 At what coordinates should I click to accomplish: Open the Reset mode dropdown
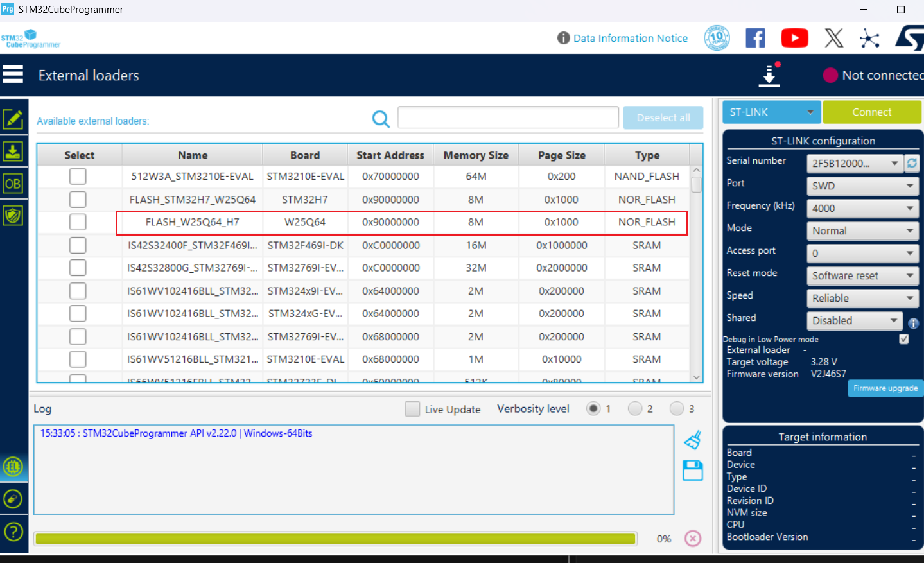pyautogui.click(x=862, y=276)
